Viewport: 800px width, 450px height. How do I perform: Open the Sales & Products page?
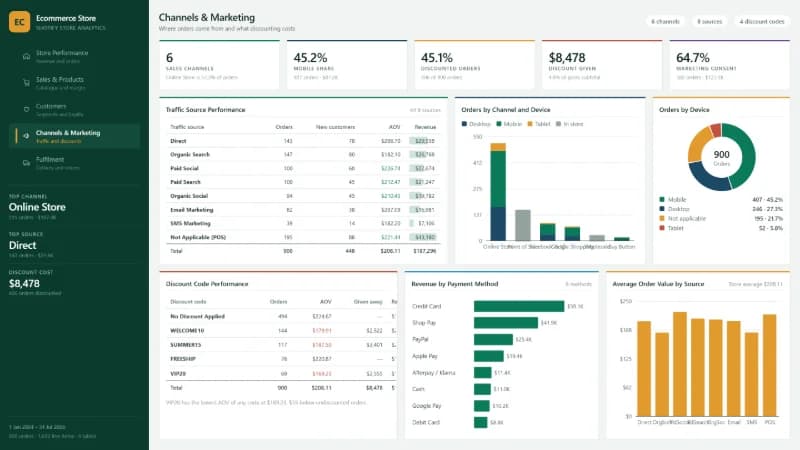click(74, 83)
